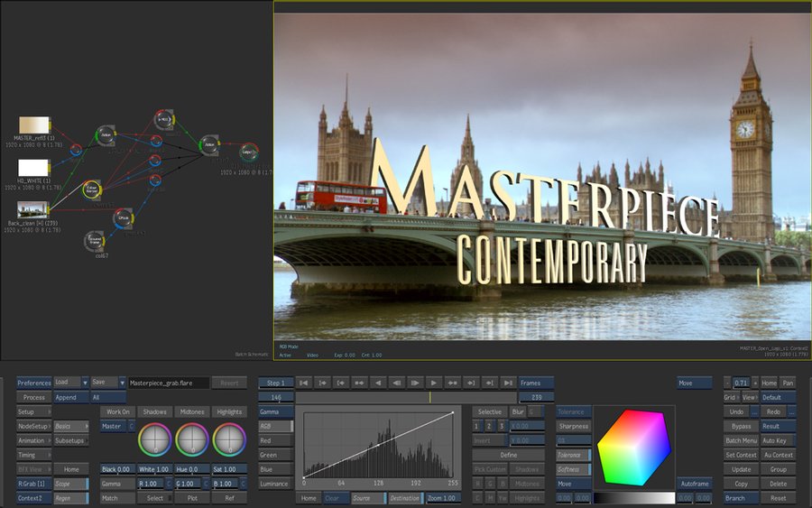The height and width of the screenshot is (508, 812).
Task: Click the Set Context button
Action: point(741,455)
